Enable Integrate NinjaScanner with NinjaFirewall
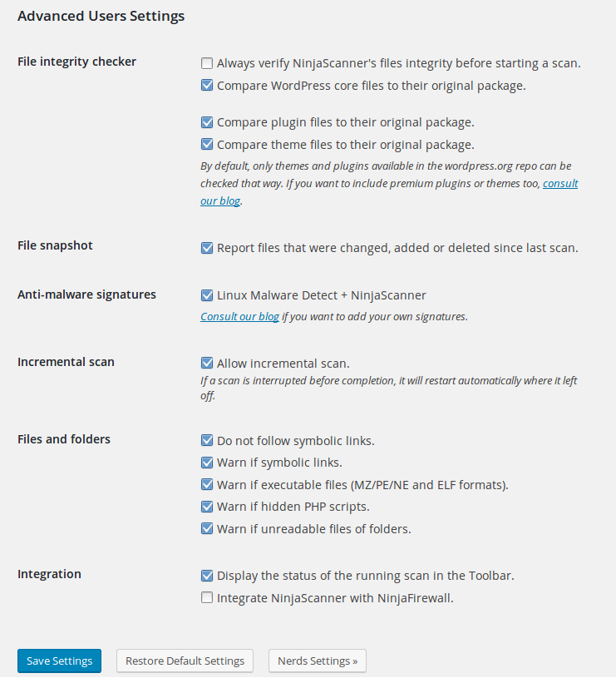The image size is (616, 678). pos(207,597)
